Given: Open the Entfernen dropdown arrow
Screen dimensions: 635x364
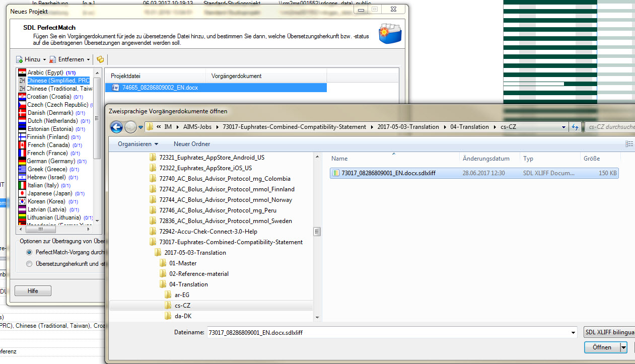Looking at the screenshot, I should [x=89, y=60].
